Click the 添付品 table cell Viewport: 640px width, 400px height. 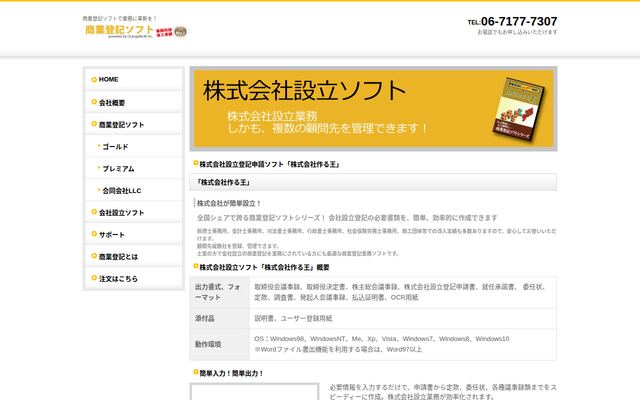[x=220, y=318]
